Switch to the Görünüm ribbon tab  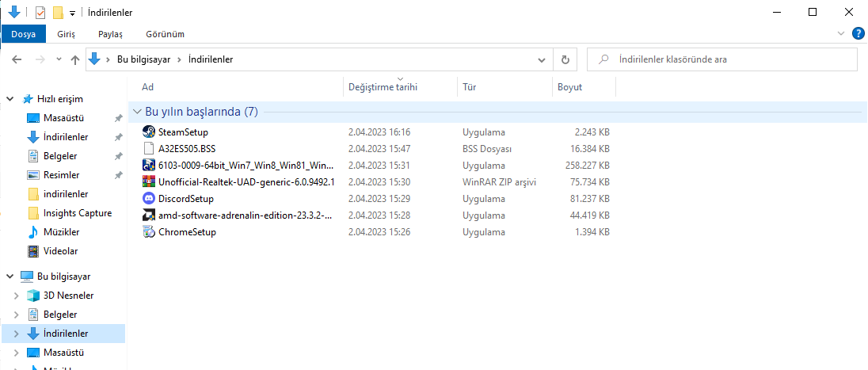[165, 34]
